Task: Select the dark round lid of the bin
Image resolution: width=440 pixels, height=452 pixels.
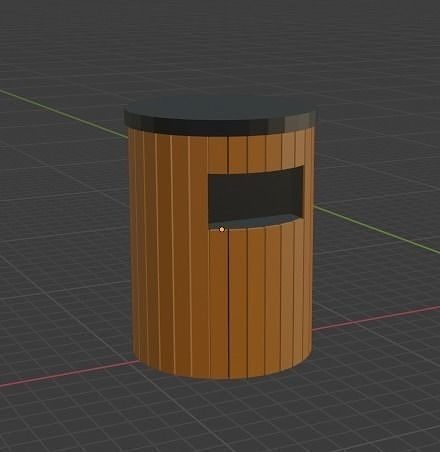Action: click(220, 115)
